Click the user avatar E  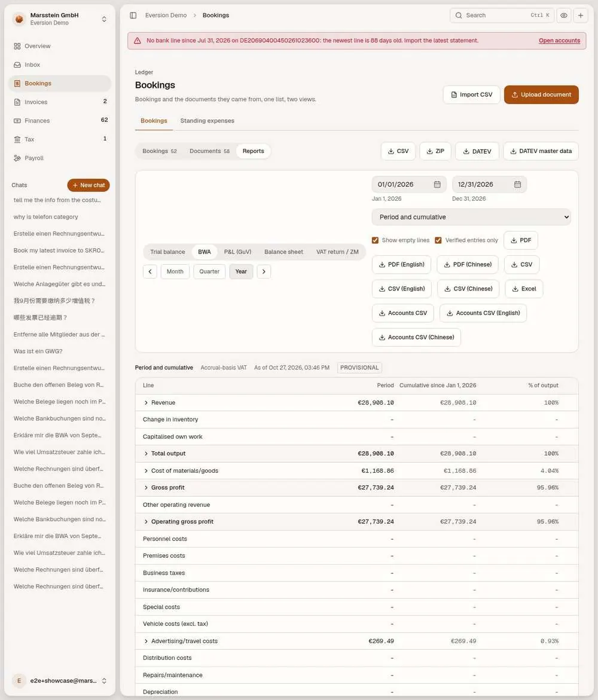[x=19, y=681]
